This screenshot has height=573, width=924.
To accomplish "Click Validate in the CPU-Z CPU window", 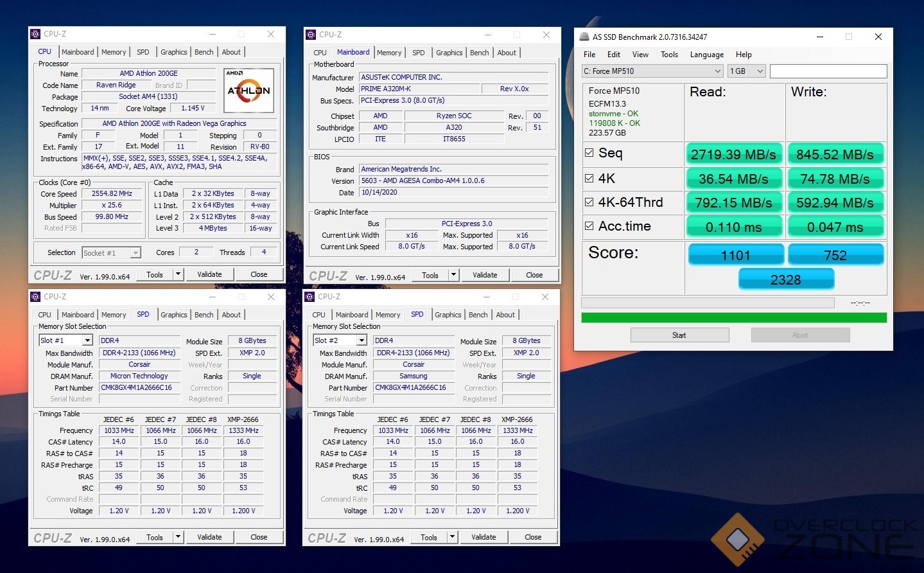I will pos(209,274).
